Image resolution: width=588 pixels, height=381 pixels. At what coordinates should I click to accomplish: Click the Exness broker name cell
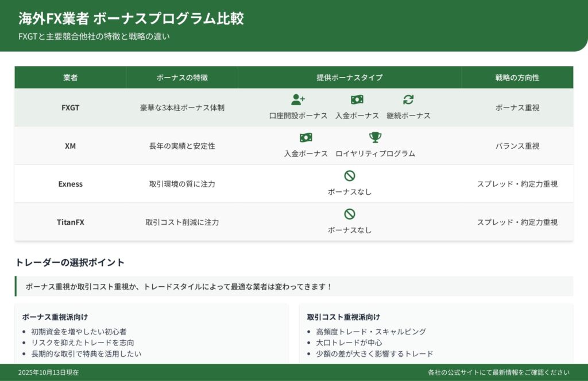click(x=70, y=184)
